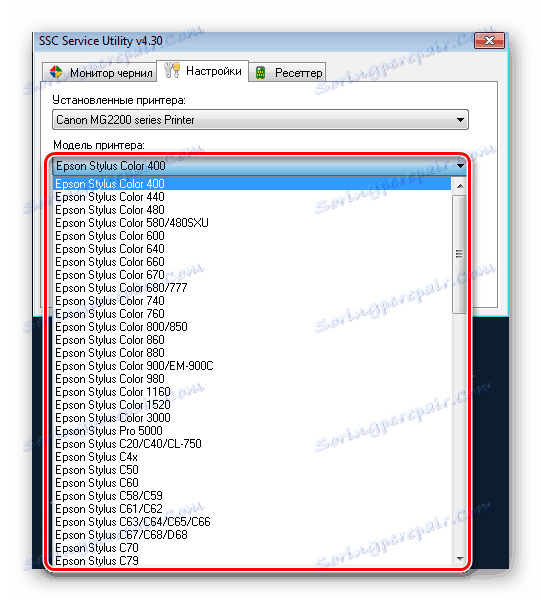Click the model list scrollbar thumb
The image size is (541, 601).
tap(459, 254)
